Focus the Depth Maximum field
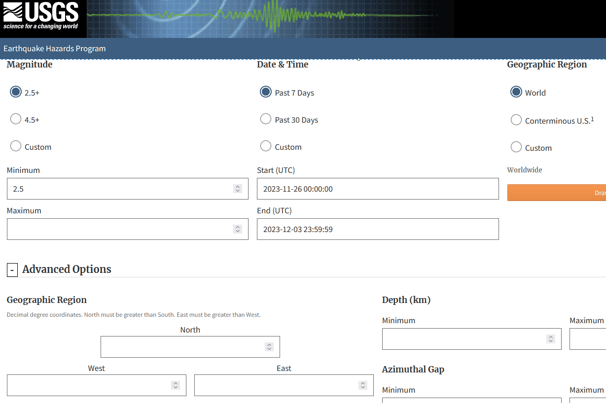This screenshot has width=606, height=403. 588,339
